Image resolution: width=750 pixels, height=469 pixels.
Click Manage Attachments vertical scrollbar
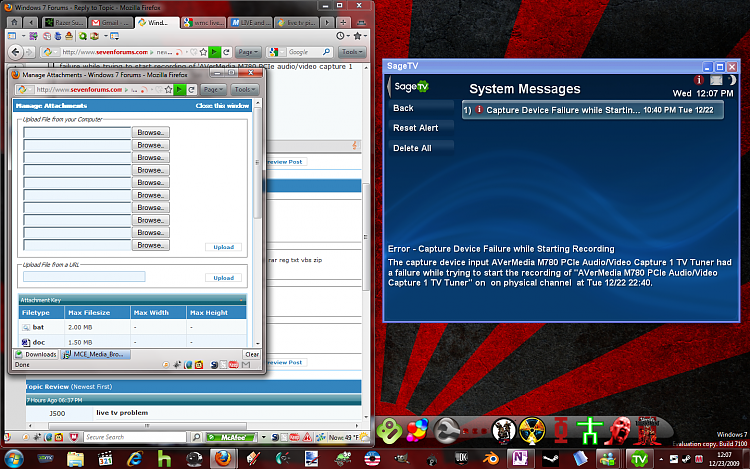pyautogui.click(x=257, y=163)
